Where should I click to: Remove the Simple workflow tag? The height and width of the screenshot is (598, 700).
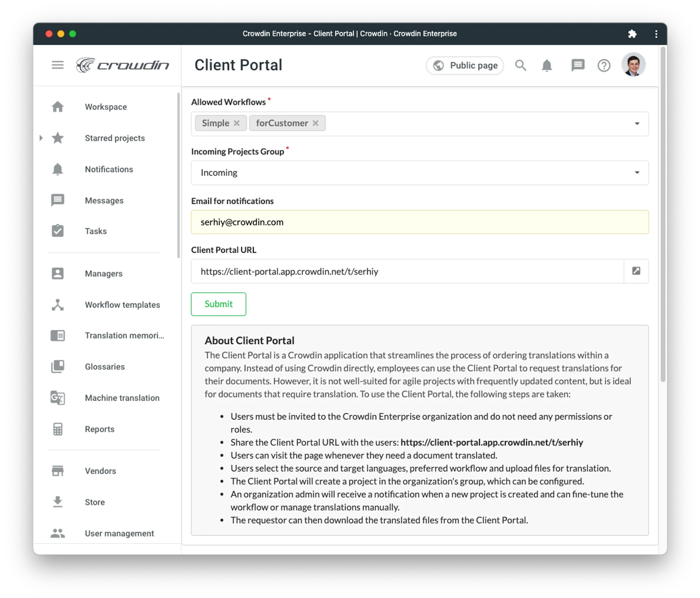coord(237,123)
